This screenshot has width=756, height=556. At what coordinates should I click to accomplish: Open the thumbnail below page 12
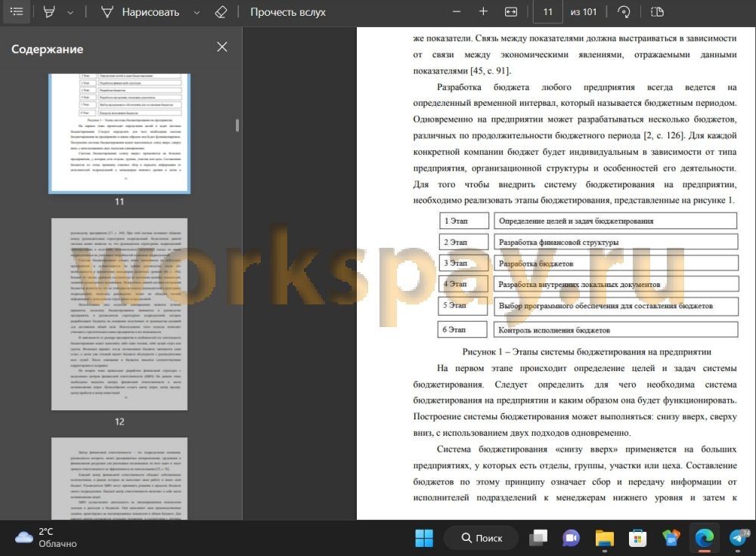point(119,478)
